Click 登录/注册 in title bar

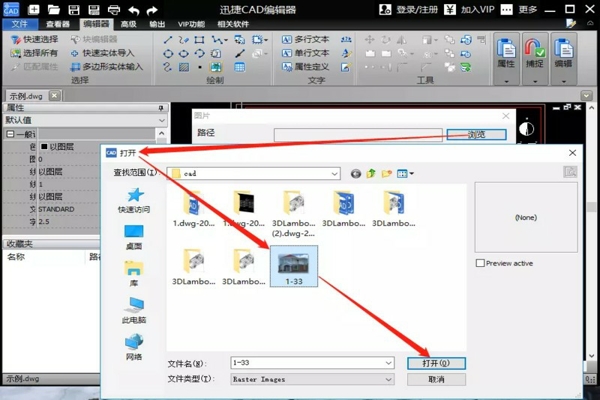pyautogui.click(x=409, y=10)
